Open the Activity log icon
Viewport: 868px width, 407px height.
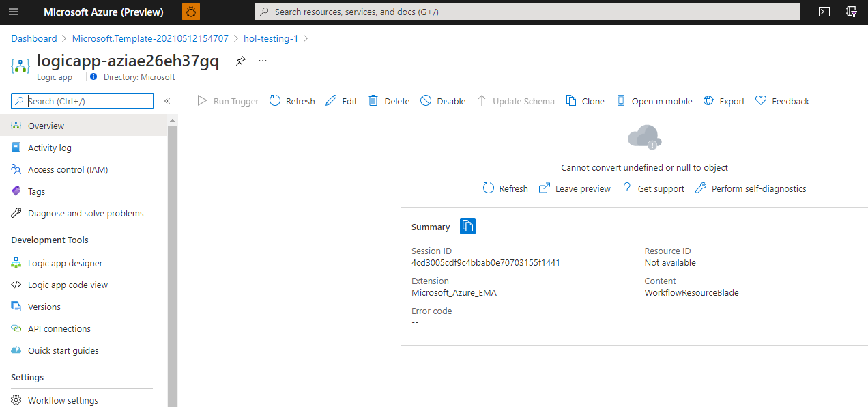(x=15, y=148)
